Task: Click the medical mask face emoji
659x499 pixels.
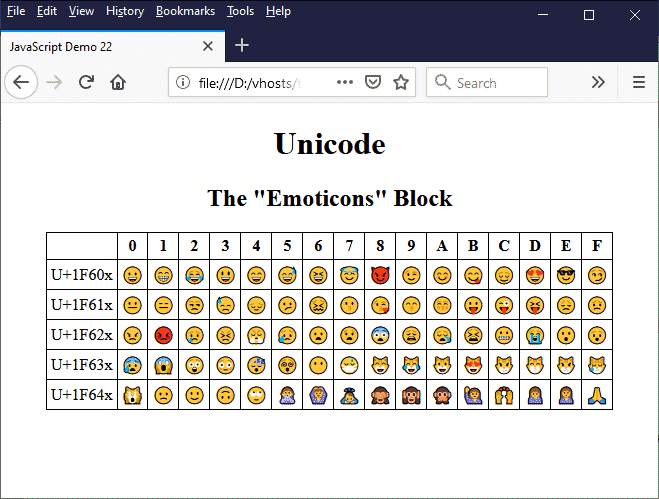Action: tap(349, 365)
